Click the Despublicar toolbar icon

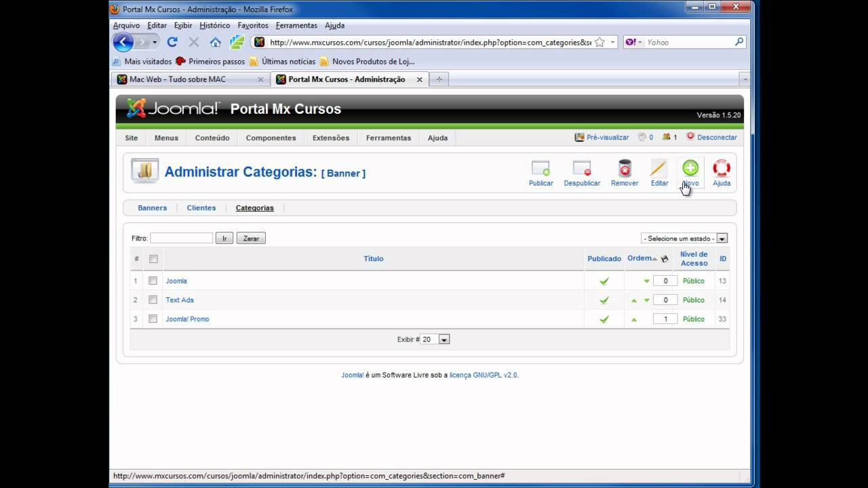[582, 169]
